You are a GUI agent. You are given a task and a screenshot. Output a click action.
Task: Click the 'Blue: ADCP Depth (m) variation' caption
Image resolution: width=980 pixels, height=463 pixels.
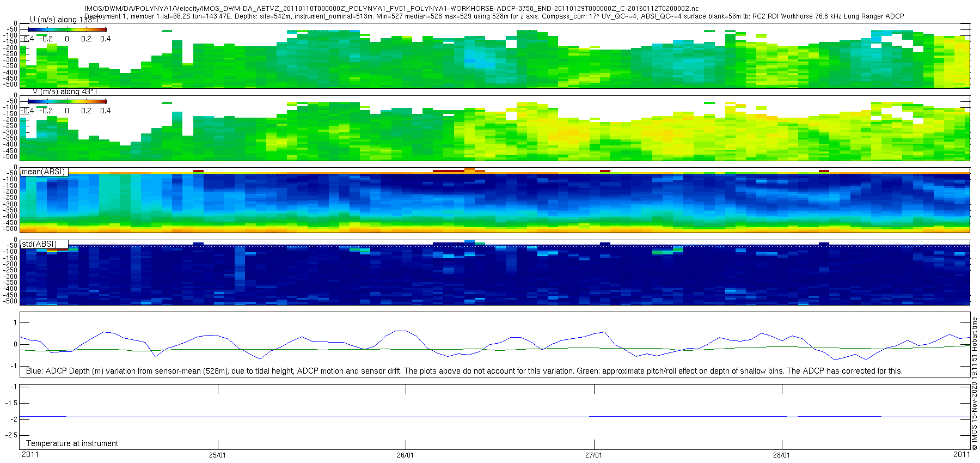coord(464,371)
